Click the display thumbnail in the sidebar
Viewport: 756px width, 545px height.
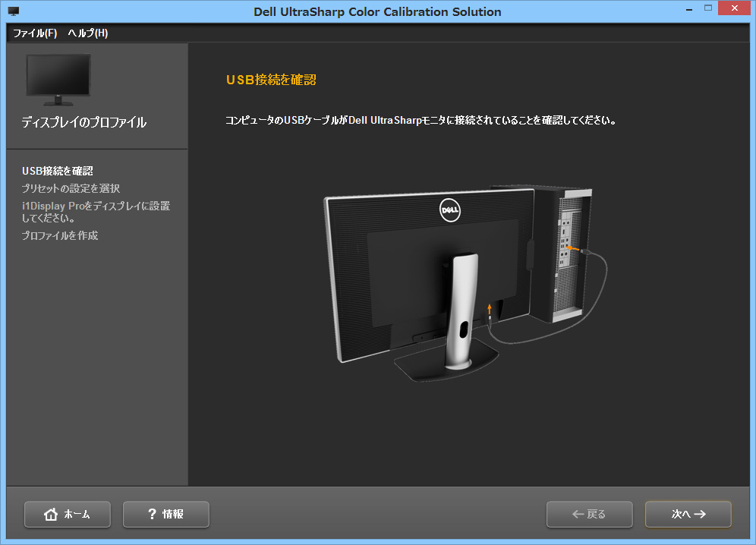point(58,77)
